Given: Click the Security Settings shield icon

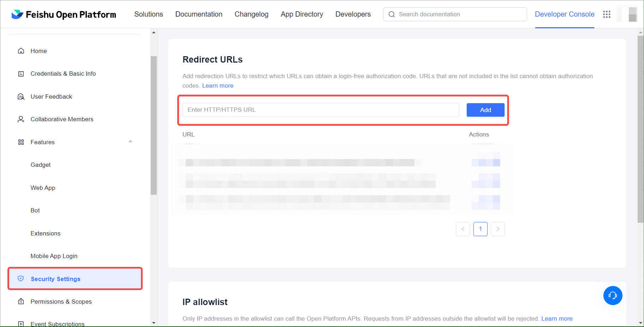Looking at the screenshot, I should 21,279.
